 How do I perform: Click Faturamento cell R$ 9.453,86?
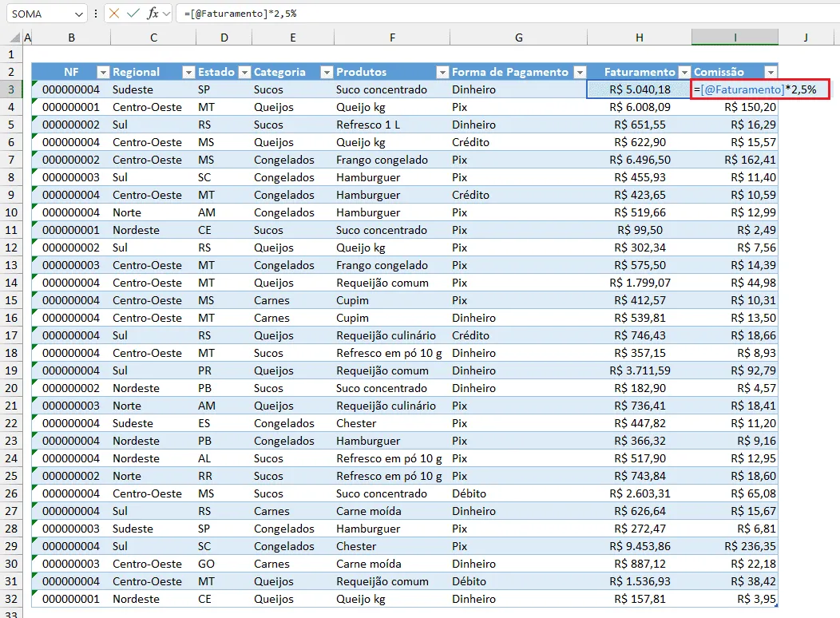point(639,546)
